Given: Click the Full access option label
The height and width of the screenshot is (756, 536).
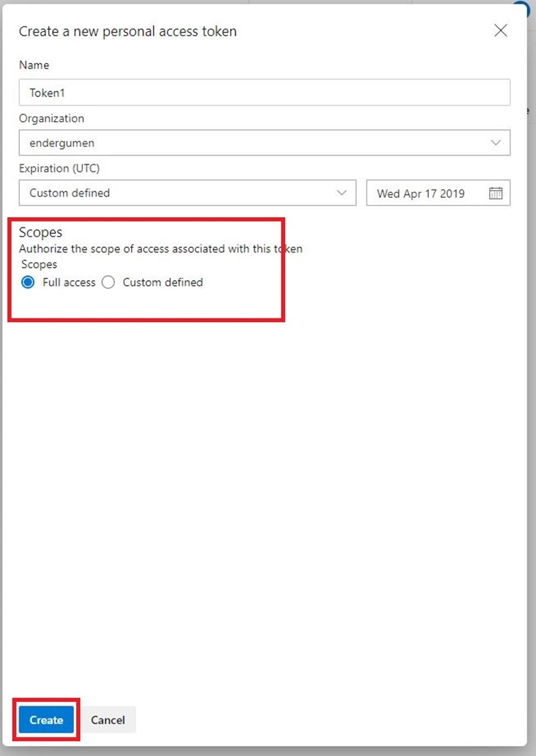Looking at the screenshot, I should (x=69, y=282).
